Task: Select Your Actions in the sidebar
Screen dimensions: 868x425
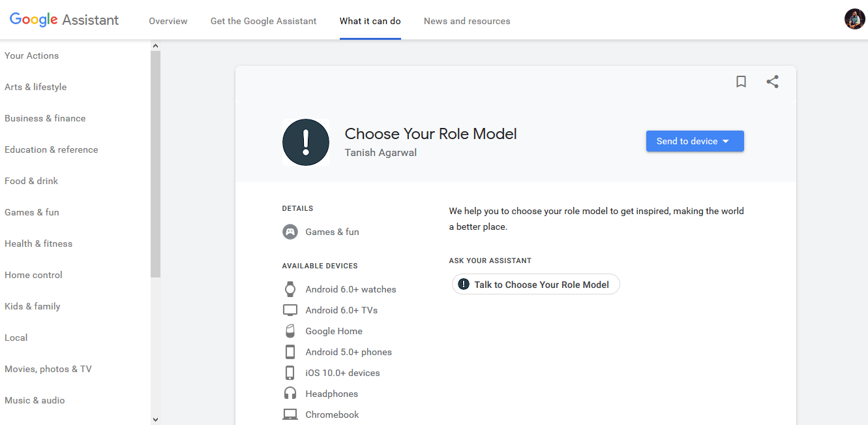Action: tap(32, 55)
